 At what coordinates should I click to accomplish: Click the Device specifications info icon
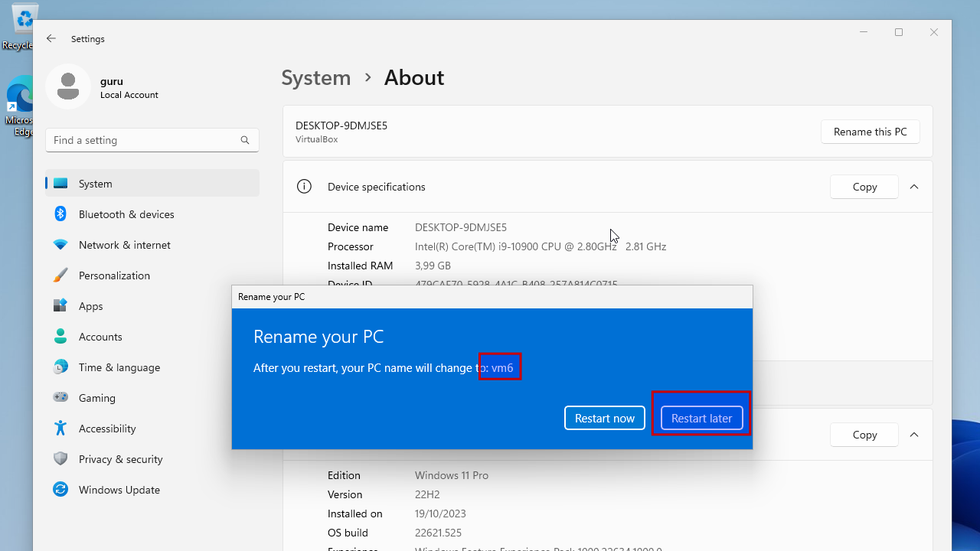coord(304,187)
